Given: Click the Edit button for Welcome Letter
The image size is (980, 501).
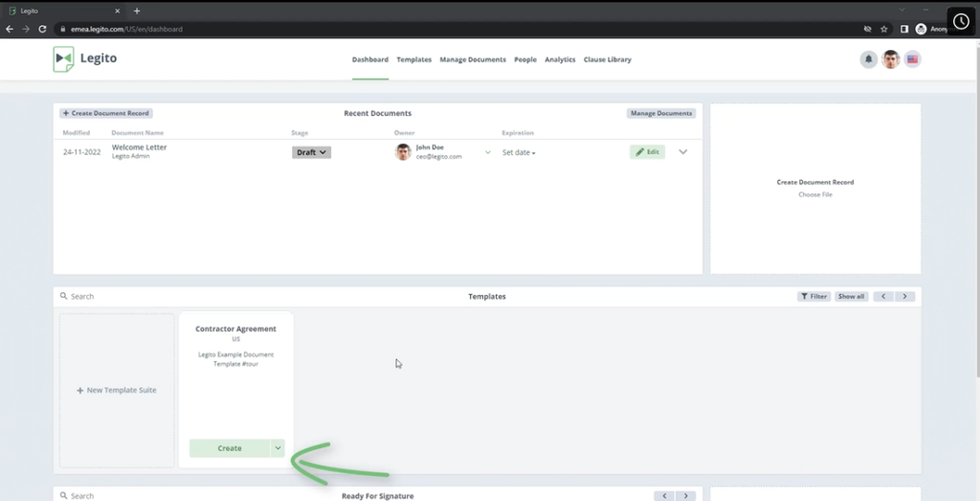Looking at the screenshot, I should pyautogui.click(x=647, y=152).
